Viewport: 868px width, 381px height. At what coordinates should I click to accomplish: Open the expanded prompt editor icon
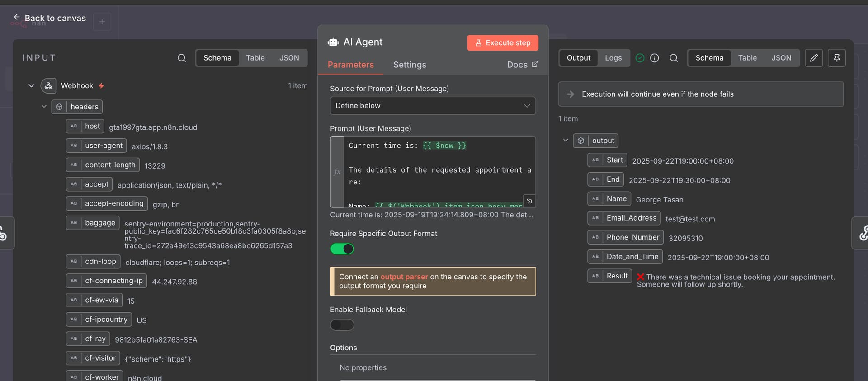(x=529, y=201)
